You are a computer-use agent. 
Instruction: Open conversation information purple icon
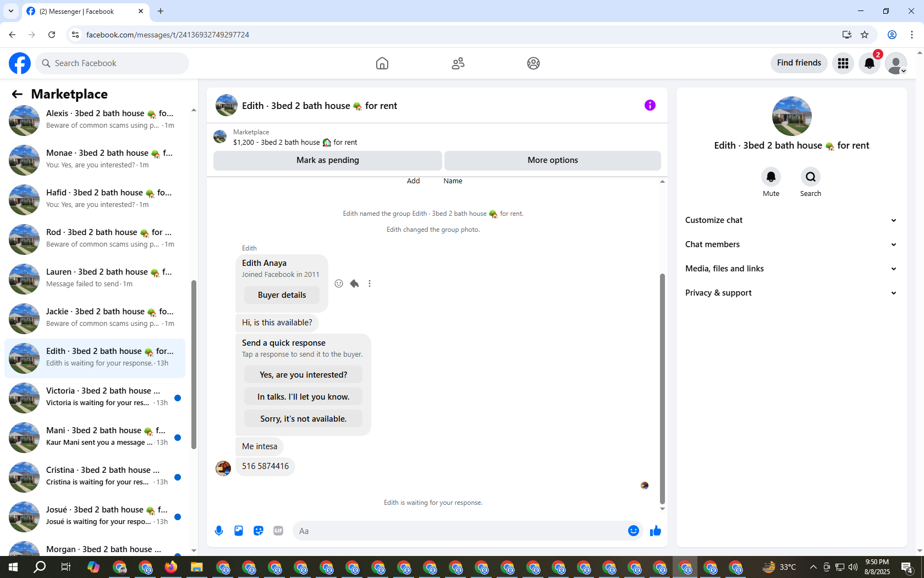(x=650, y=105)
